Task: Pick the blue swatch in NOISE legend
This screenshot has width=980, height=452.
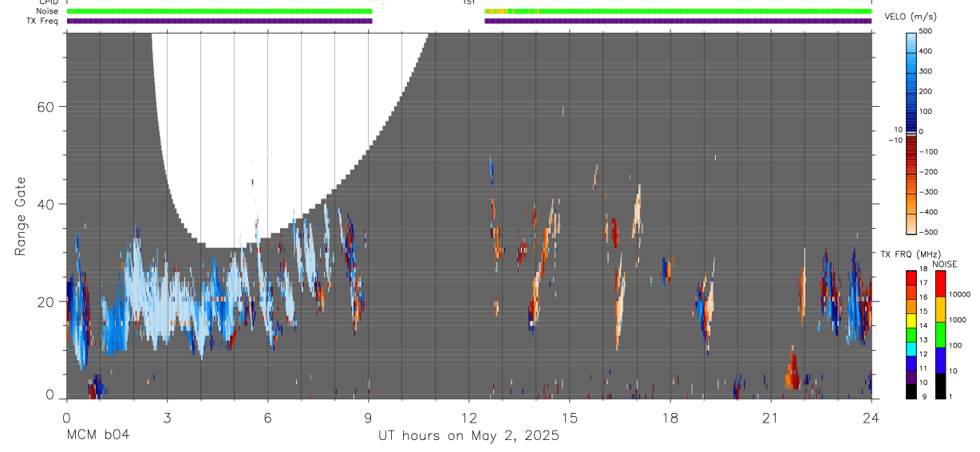Action: tap(940, 360)
